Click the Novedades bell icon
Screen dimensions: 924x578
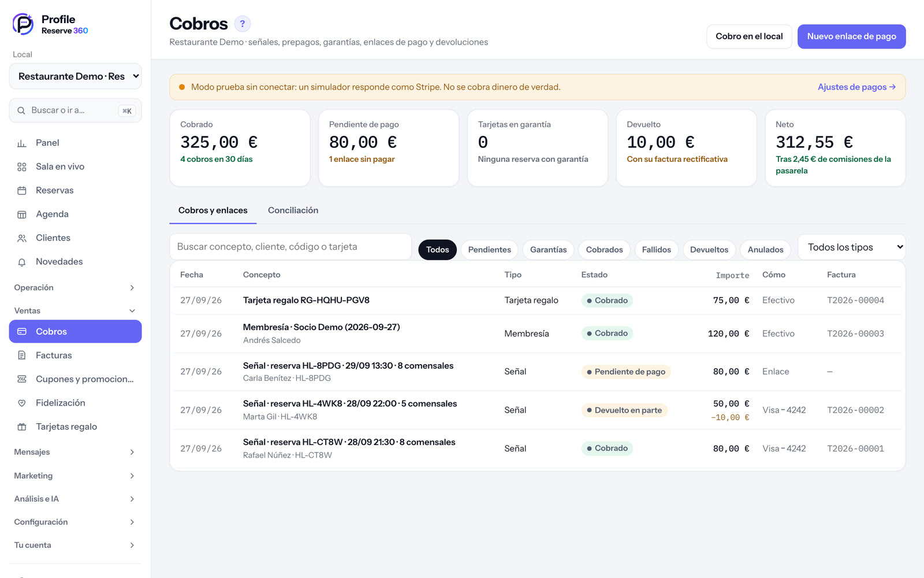(x=22, y=262)
